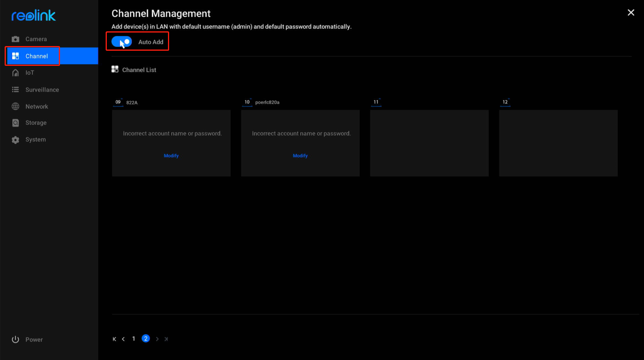
Task: Open the Camera settings section
Action: 49,39
